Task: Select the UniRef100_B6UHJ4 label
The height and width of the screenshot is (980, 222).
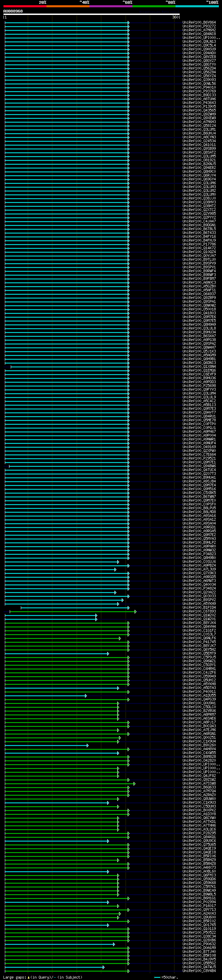Action: (199, 133)
